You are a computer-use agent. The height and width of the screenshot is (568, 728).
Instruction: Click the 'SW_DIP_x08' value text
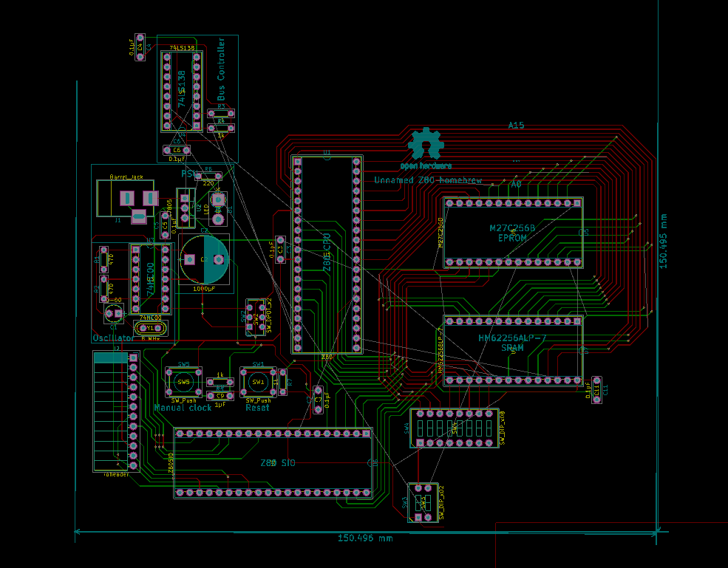503,428
